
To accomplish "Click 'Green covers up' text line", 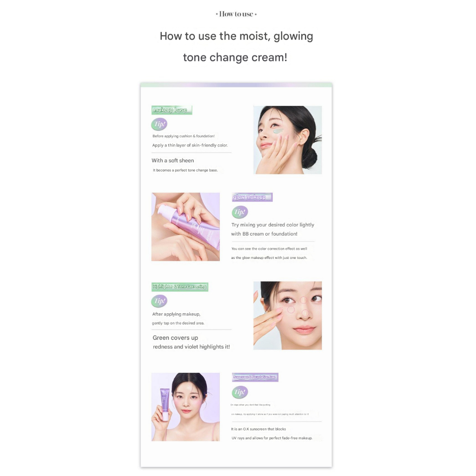I will 175,337.
